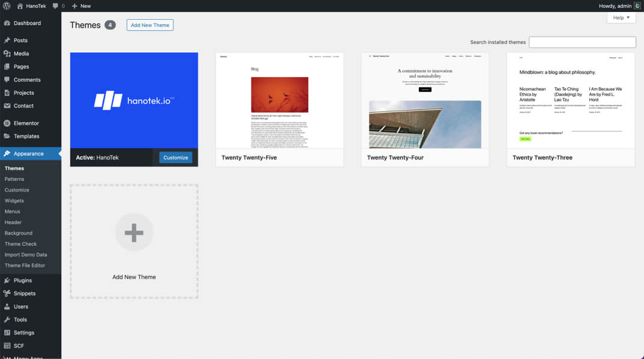The image size is (644, 359).
Task: Click the Elementor icon in sidebar
Action: click(x=7, y=123)
